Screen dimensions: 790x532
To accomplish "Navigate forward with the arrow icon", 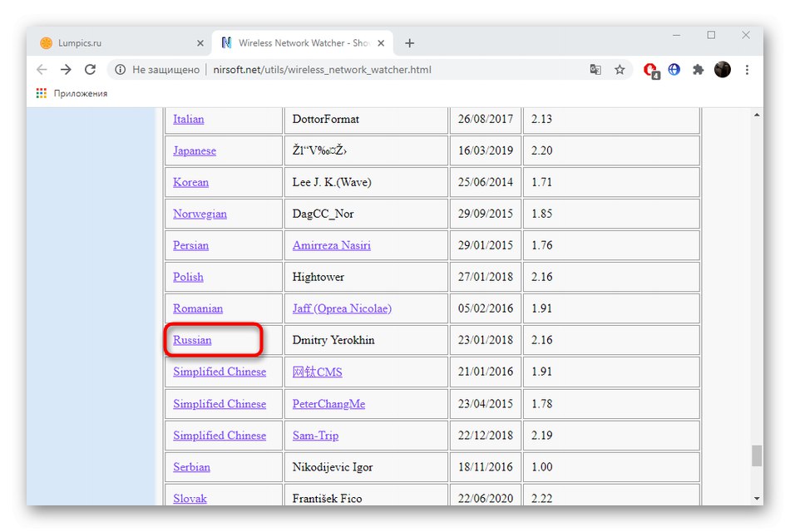I will pyautogui.click(x=66, y=70).
